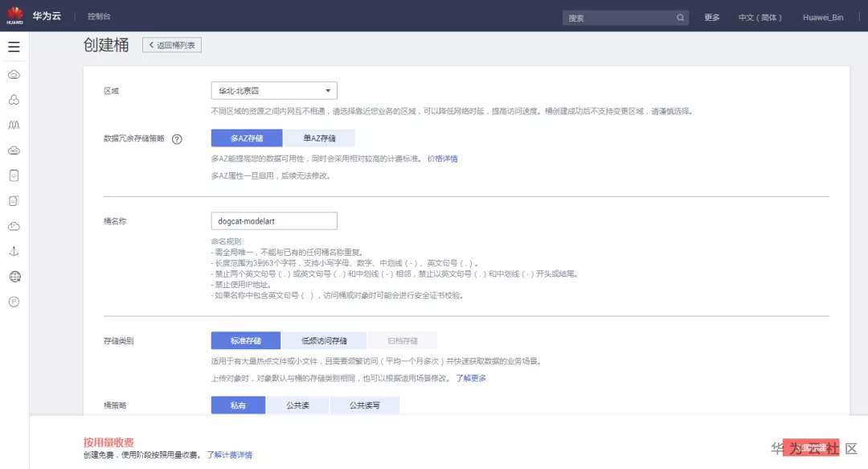Open 价格详情 link
868x469 pixels.
[442, 158]
